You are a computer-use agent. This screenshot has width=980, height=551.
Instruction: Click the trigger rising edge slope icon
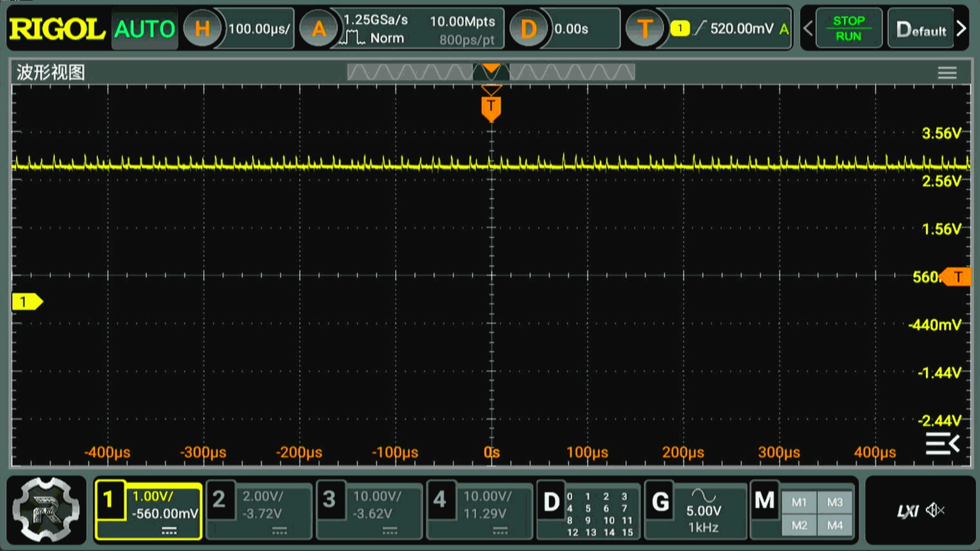tap(700, 28)
